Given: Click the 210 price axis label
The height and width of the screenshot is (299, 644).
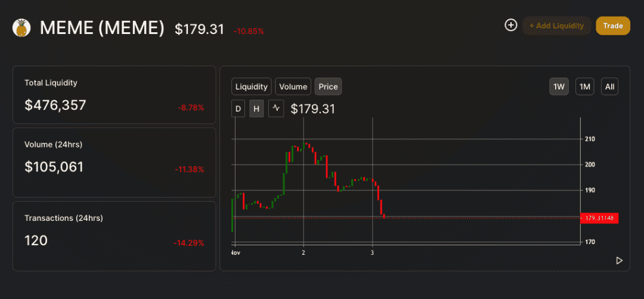Looking at the screenshot, I should pyautogui.click(x=589, y=139).
